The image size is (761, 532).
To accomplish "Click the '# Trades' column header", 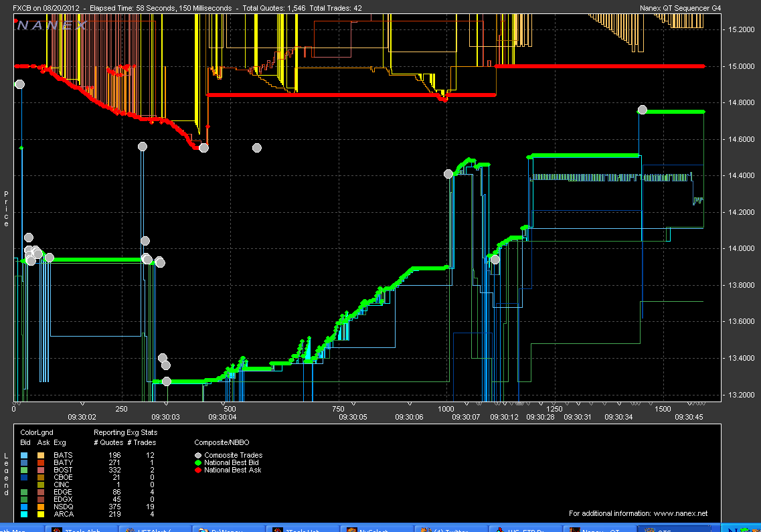I will click(x=142, y=443).
